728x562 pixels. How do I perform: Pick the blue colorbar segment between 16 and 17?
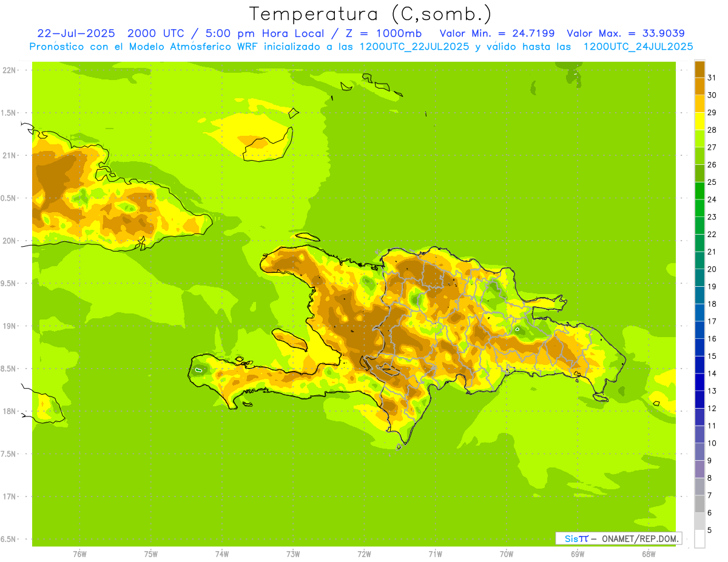click(699, 330)
